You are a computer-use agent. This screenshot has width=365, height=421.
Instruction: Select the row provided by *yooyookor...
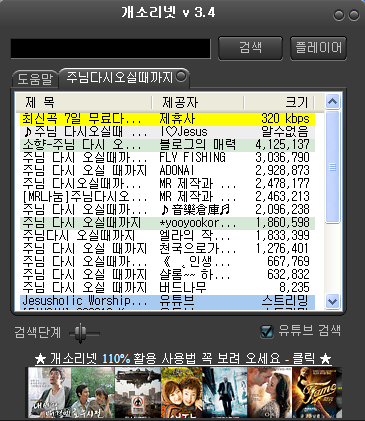[167, 223]
